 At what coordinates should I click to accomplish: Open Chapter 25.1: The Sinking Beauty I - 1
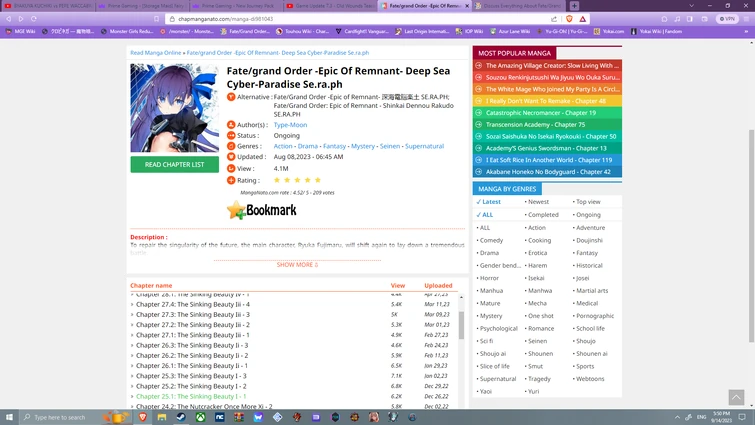(191, 397)
